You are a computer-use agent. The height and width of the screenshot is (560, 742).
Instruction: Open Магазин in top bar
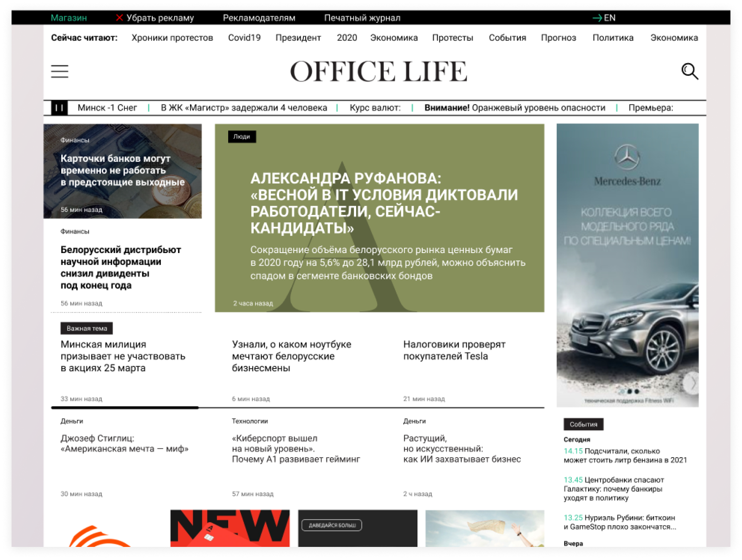[69, 18]
